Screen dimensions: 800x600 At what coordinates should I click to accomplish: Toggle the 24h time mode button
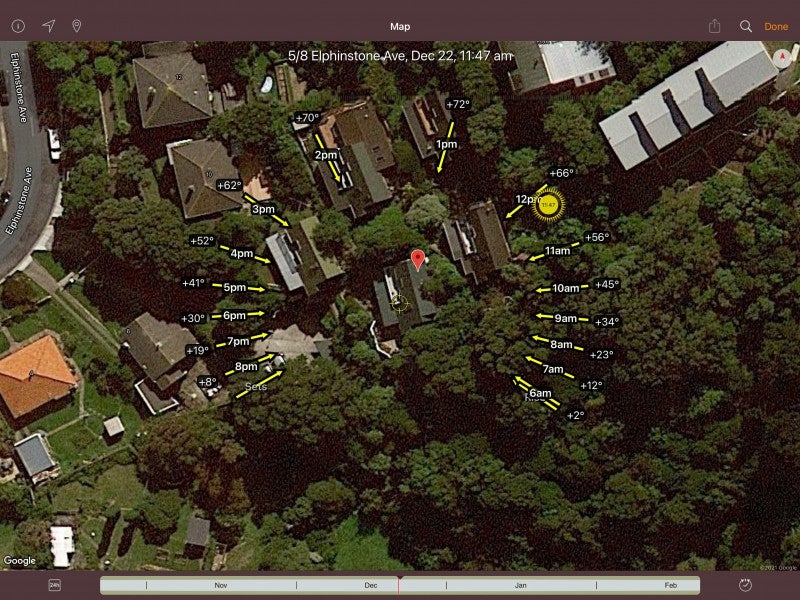[x=55, y=585]
